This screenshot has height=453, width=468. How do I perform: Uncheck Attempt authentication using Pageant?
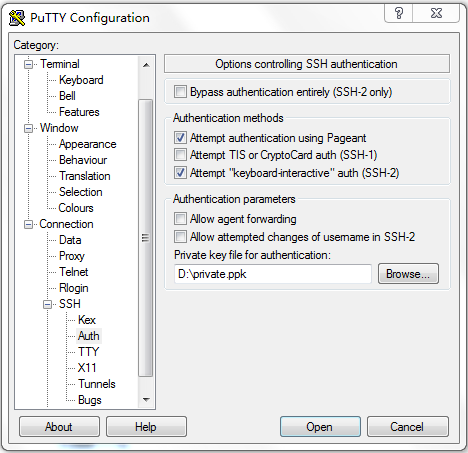pos(180,138)
